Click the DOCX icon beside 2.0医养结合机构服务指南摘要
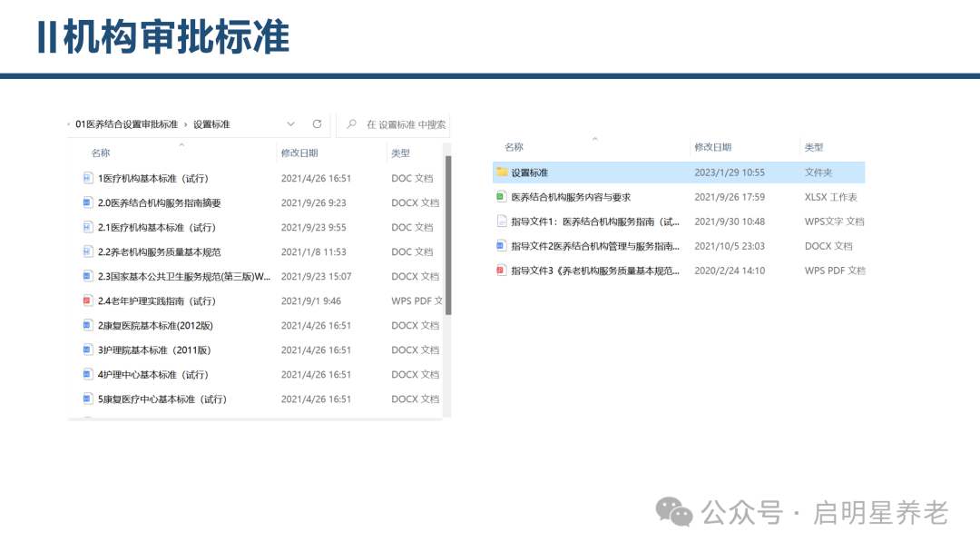This screenshot has width=980, height=552. [x=85, y=202]
